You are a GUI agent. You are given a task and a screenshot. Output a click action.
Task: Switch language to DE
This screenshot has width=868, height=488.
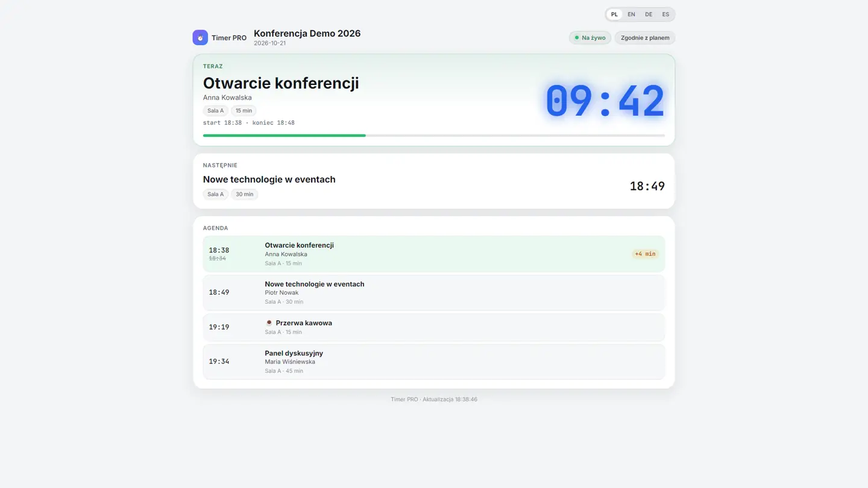coord(649,14)
